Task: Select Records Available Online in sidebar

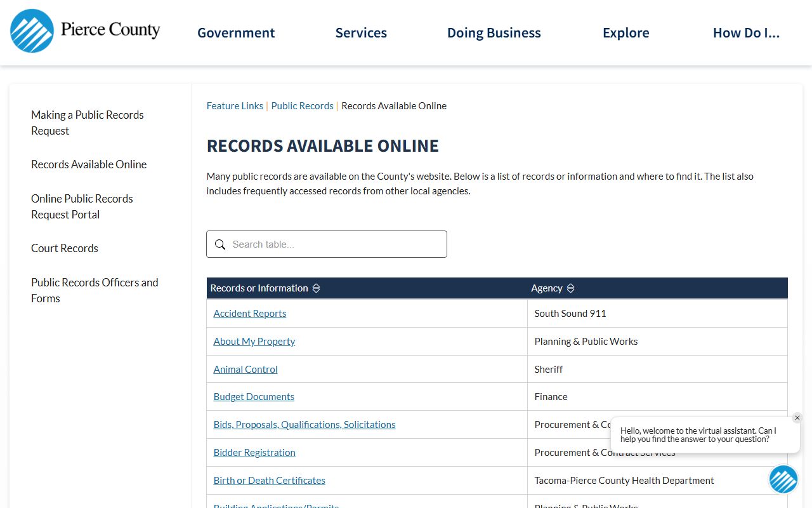Action: (x=89, y=164)
